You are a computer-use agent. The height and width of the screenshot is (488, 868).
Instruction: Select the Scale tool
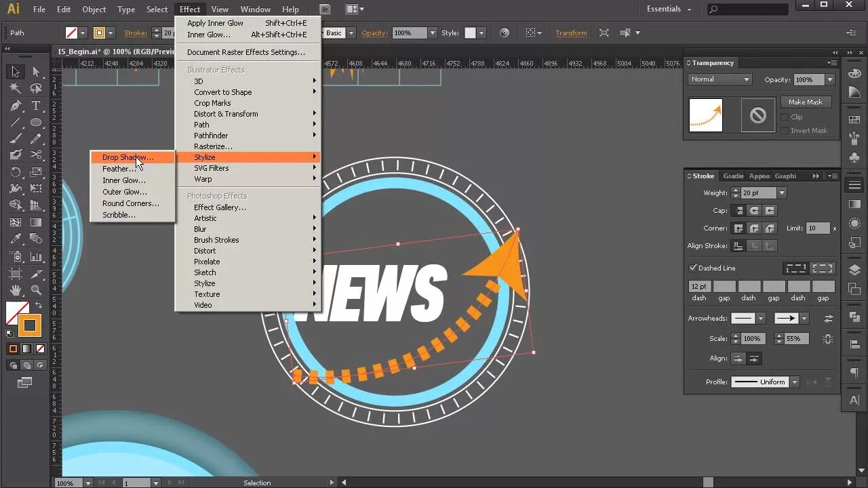[36, 172]
